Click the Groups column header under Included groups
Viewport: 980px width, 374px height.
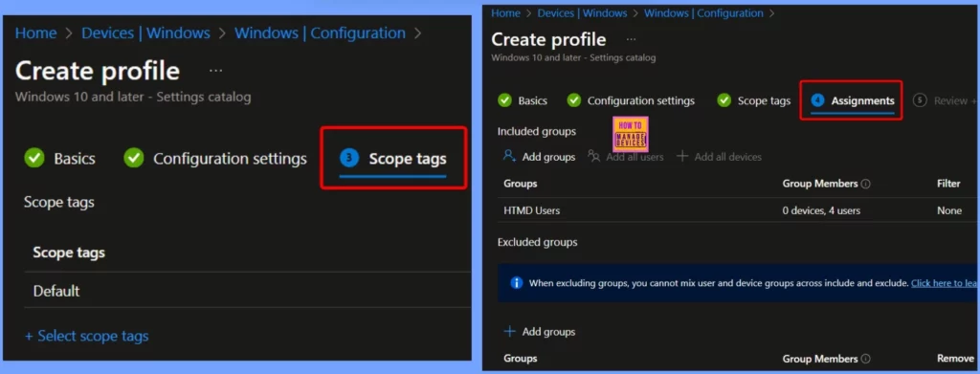[520, 184]
